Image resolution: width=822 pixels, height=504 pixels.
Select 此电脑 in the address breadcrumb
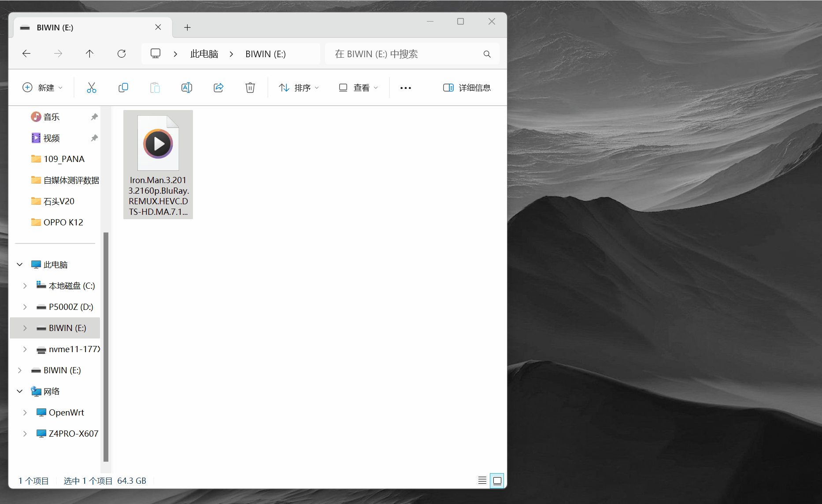[204, 54]
